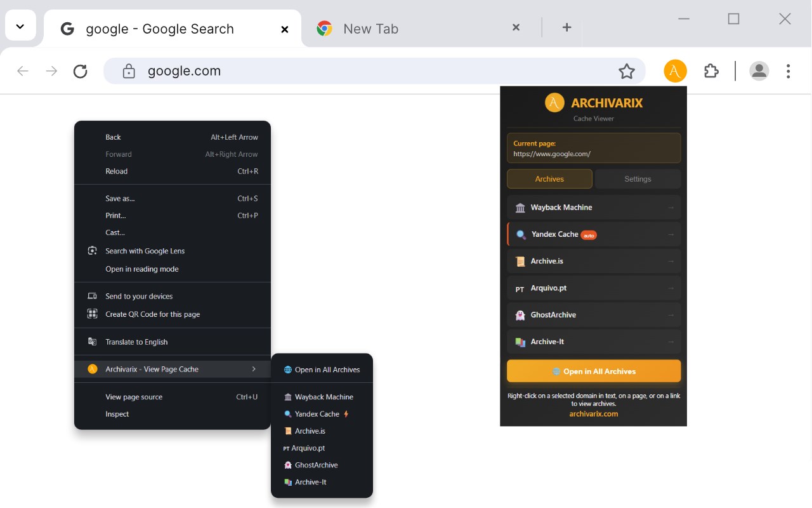Choose Translate to English menu item
812x508 pixels.
pos(136,342)
